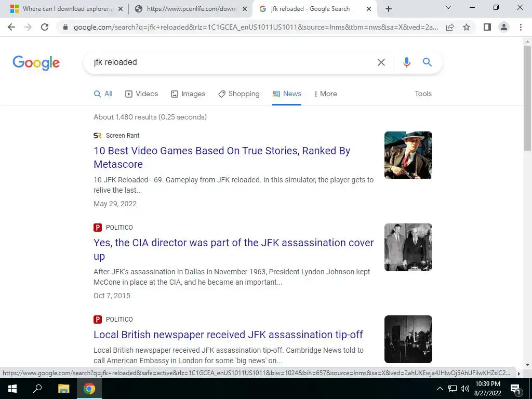Switch to the Videos results tab

[141, 94]
